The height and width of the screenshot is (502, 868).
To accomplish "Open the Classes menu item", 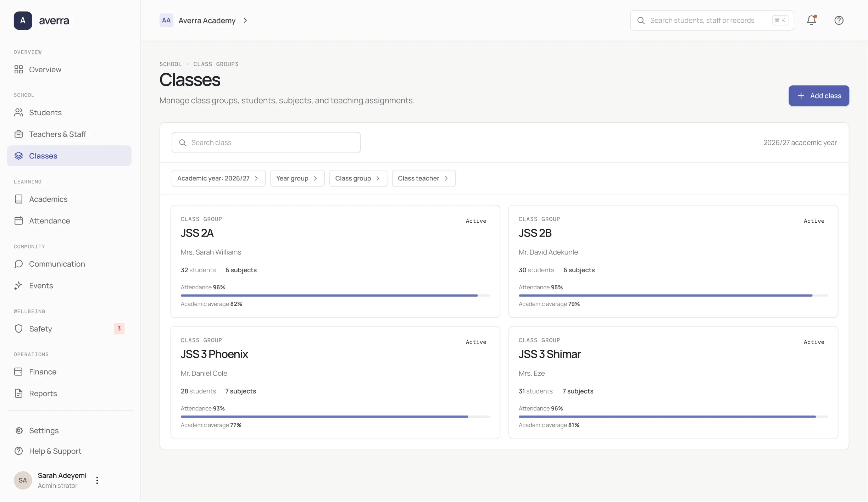I will point(69,156).
